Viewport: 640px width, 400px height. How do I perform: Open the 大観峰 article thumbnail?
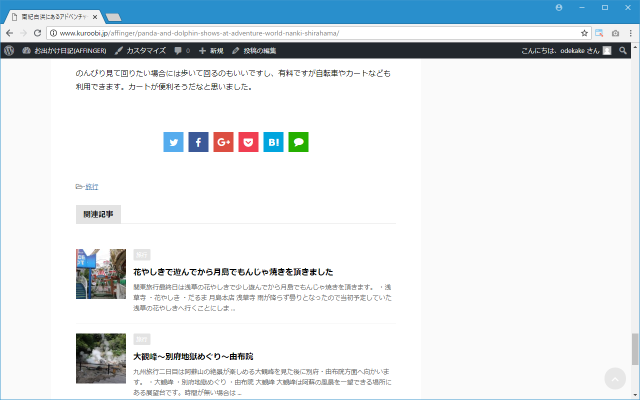click(x=101, y=358)
